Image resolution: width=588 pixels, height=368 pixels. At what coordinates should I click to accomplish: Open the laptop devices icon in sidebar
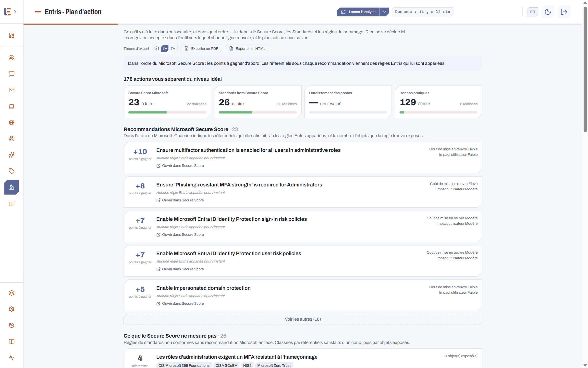tap(12, 106)
